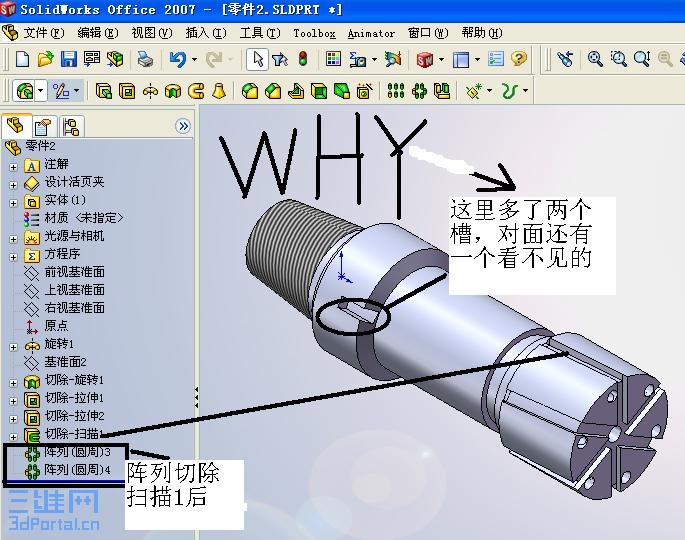Screen dimensions: 685x540
Task: Click the panel flyout chevron button
Action: click(183, 126)
